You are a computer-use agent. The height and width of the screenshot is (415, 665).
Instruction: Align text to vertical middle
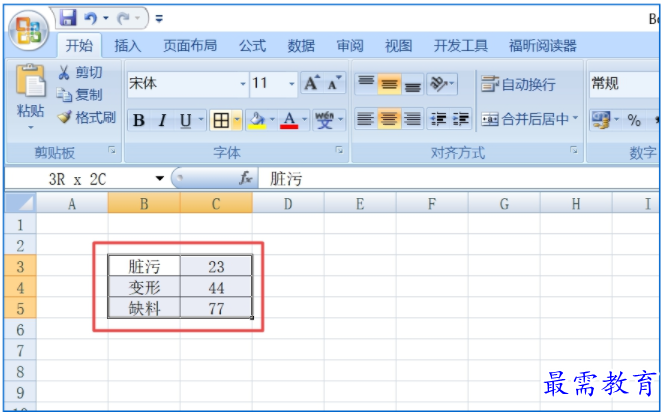point(389,83)
